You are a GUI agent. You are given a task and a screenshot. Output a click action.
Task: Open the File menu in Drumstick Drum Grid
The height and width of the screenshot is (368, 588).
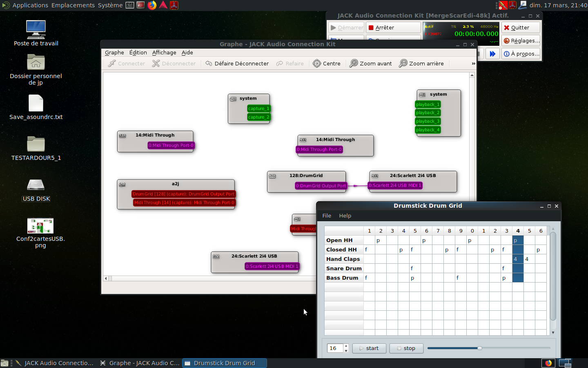[327, 215]
